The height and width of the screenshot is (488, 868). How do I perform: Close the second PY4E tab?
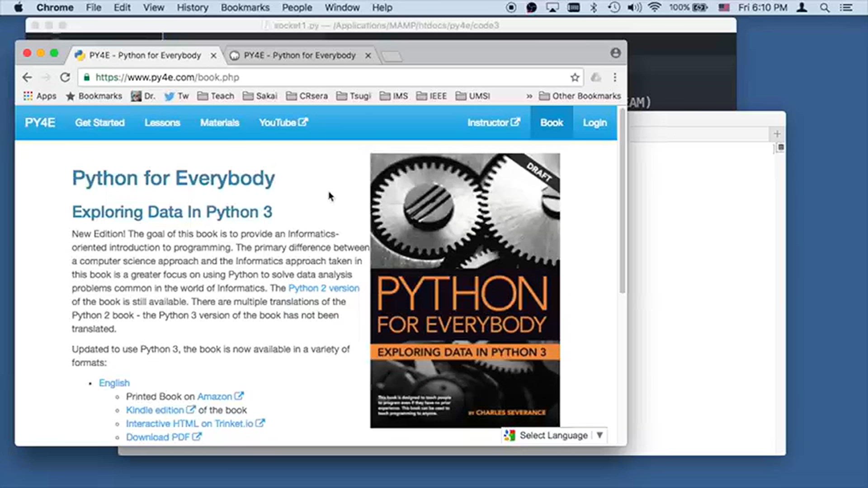pyautogui.click(x=368, y=56)
